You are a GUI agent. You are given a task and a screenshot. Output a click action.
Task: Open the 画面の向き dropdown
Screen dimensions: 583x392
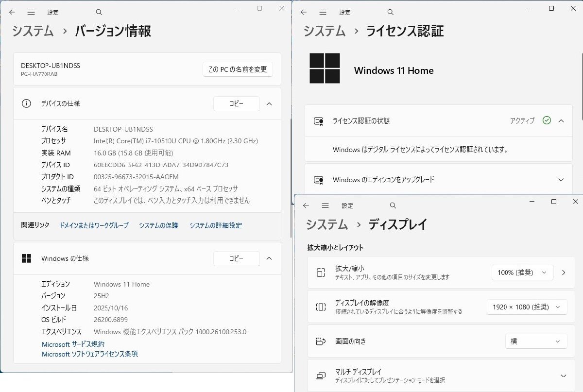pyautogui.click(x=536, y=341)
